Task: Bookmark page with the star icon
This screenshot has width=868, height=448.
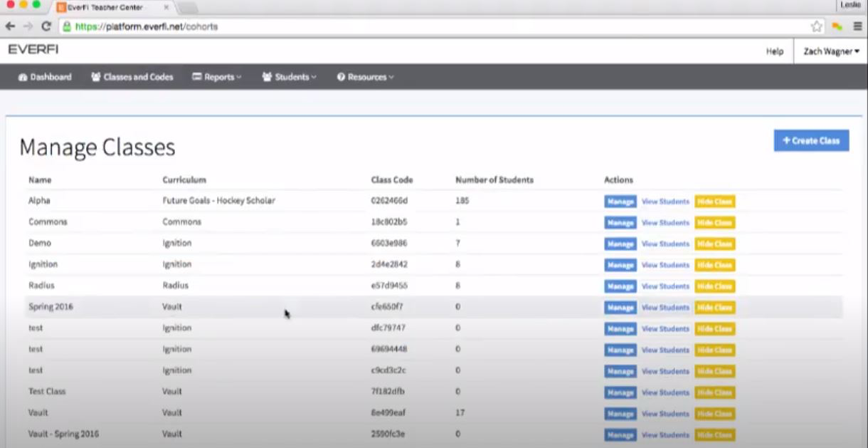Action: (816, 26)
